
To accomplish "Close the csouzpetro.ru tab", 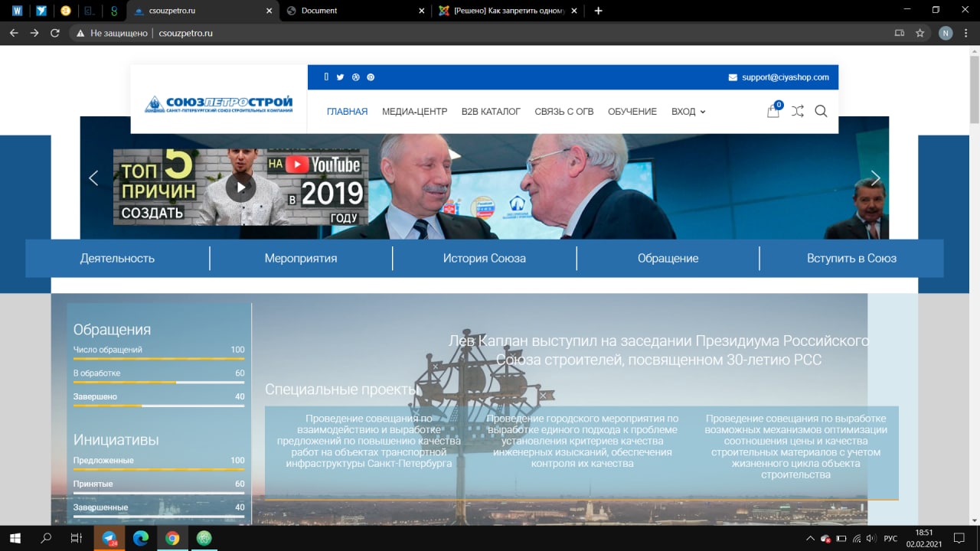I will coord(269,11).
